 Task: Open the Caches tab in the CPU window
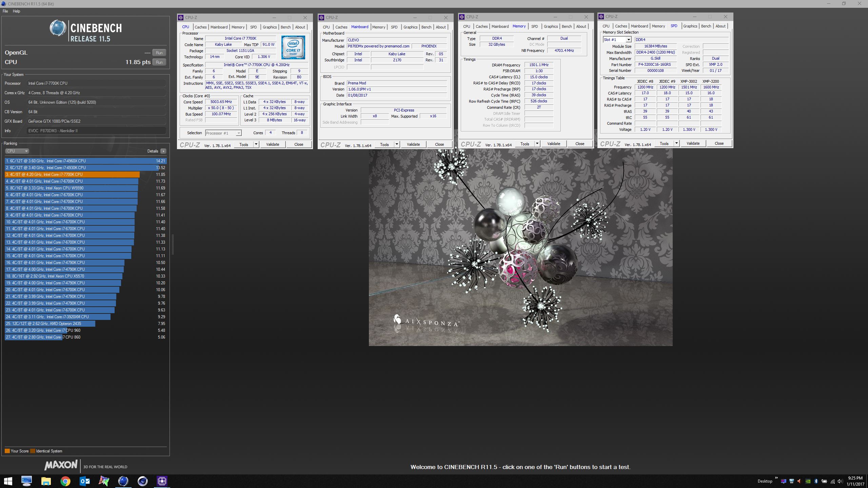(x=200, y=27)
